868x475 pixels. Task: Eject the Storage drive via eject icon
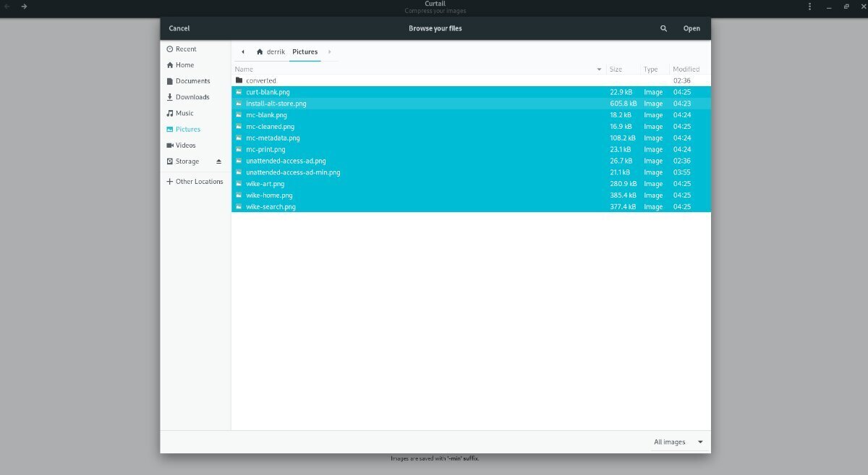[x=218, y=161]
